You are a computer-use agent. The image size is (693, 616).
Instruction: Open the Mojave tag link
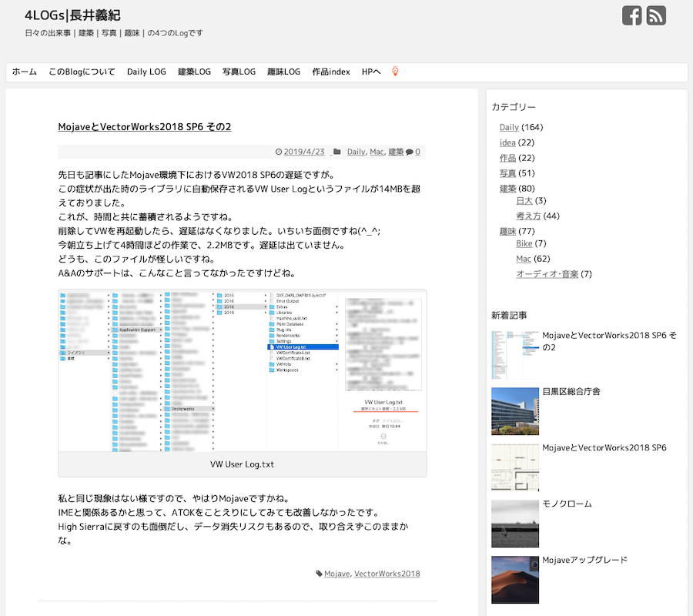[336, 574]
